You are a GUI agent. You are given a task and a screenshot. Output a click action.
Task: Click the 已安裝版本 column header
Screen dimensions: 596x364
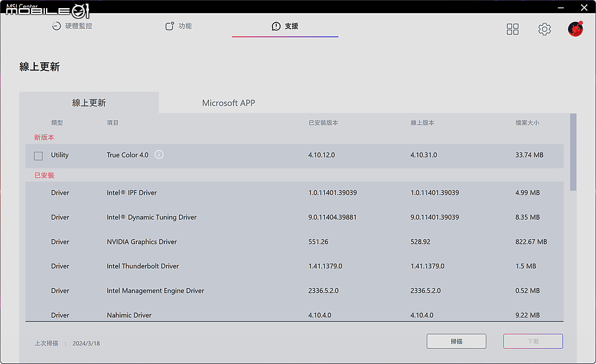pyautogui.click(x=324, y=123)
